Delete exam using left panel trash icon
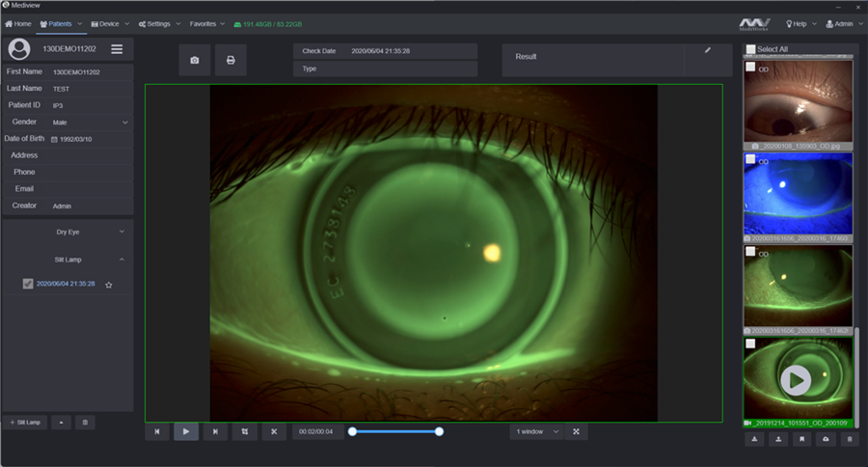The width and height of the screenshot is (868, 467). click(85, 422)
